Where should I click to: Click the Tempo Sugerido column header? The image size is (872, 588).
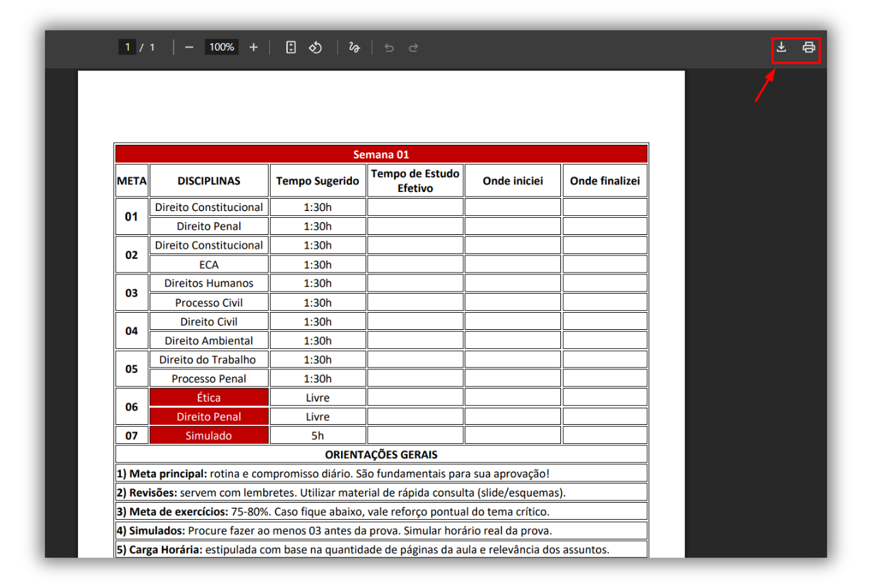pos(318,181)
